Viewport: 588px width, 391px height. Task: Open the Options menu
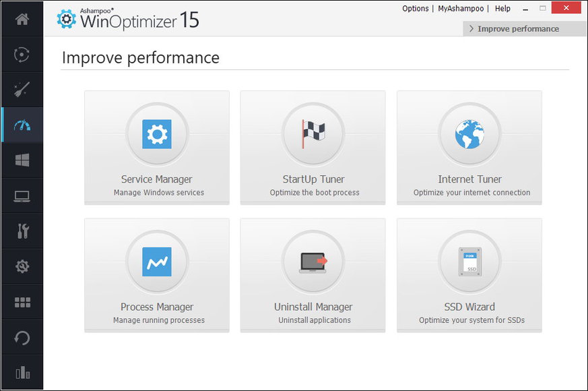pos(415,8)
